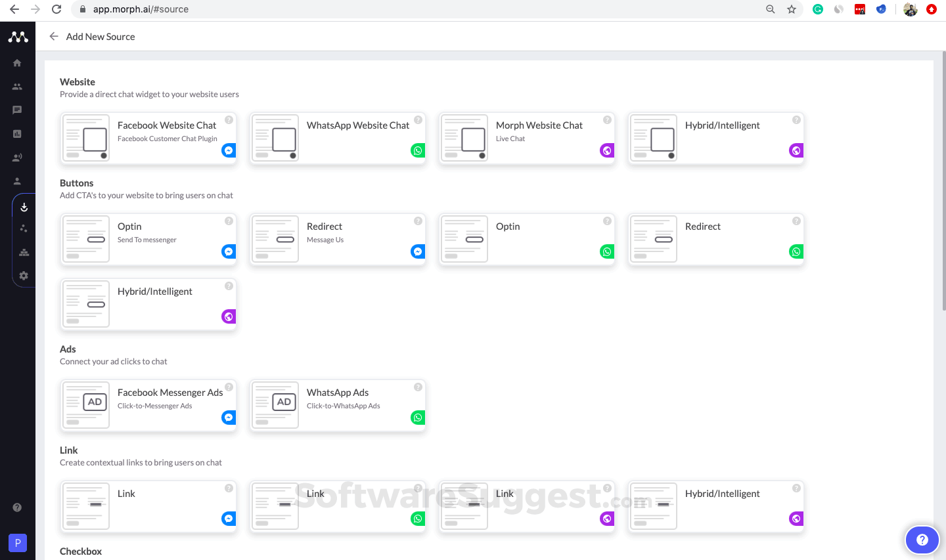Image resolution: width=946 pixels, height=560 pixels.
Task: Reload the page with browser refresh button
Action: pyautogui.click(x=56, y=9)
